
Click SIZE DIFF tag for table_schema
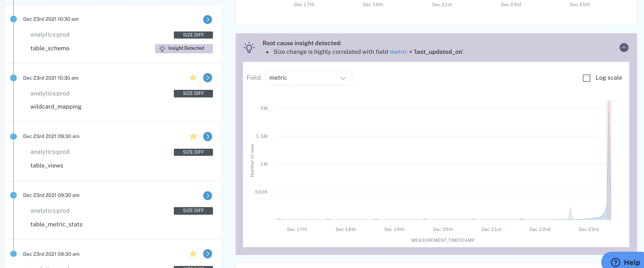tap(193, 35)
